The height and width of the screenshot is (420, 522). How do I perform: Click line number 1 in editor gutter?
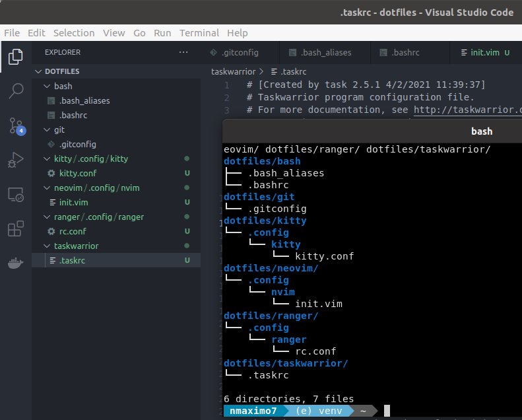click(227, 85)
